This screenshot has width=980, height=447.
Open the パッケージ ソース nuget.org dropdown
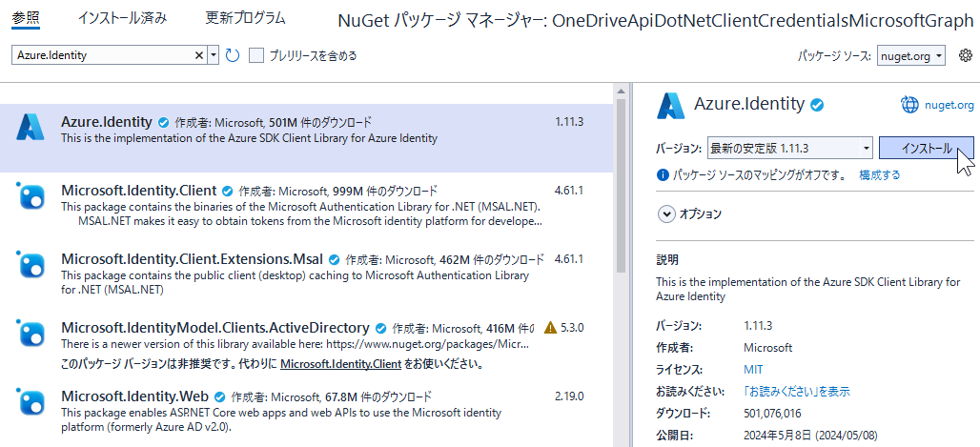click(911, 55)
